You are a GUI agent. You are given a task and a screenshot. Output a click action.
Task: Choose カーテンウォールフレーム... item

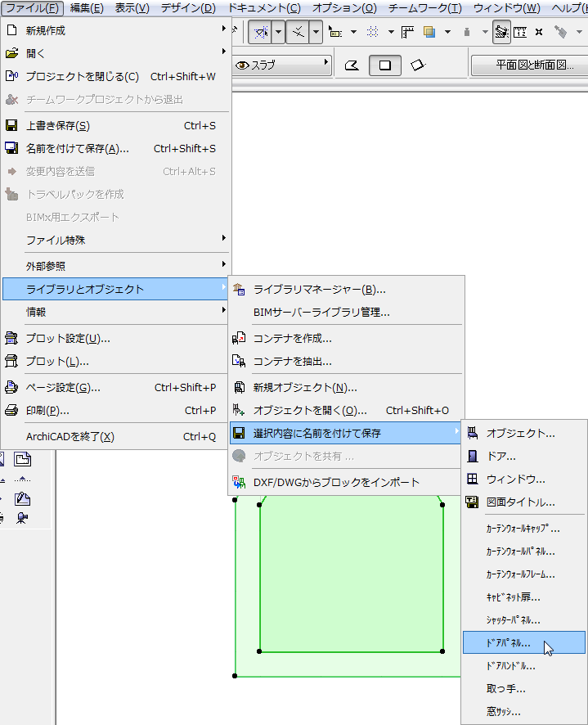coord(524,574)
